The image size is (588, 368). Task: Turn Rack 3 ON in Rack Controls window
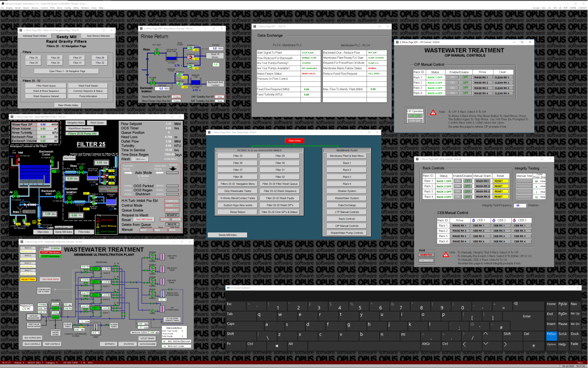pos(458,191)
